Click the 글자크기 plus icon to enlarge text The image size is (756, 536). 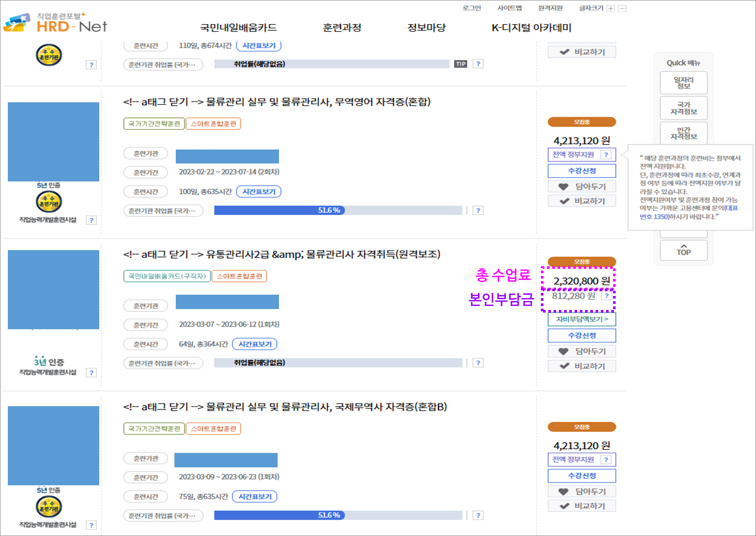pos(611,8)
